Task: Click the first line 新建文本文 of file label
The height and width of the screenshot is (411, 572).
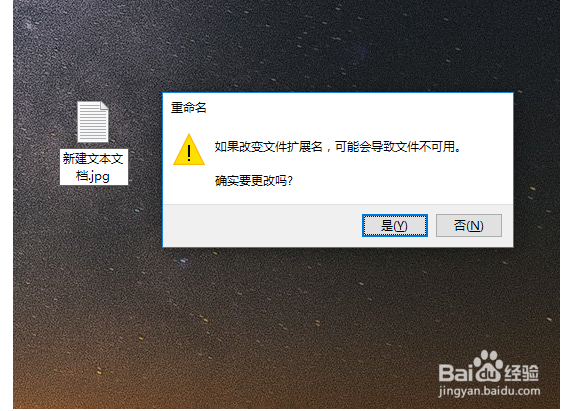Action: pyautogui.click(x=93, y=159)
